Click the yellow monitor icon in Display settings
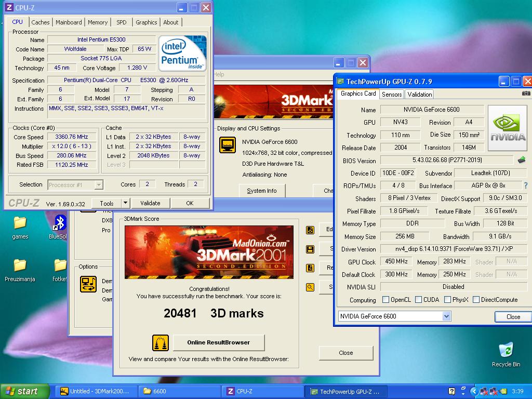The width and height of the screenshot is (532, 399). (x=228, y=145)
